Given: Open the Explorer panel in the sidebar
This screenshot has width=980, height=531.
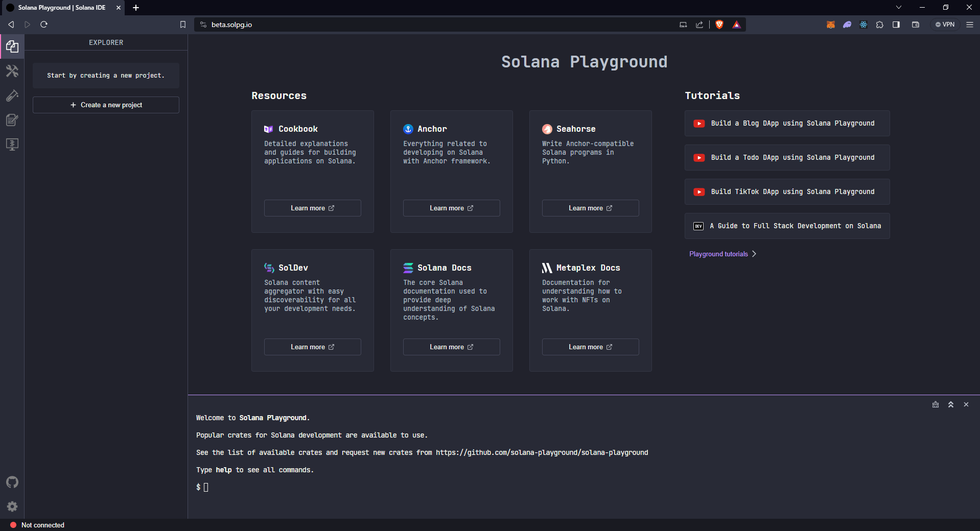Looking at the screenshot, I should click(12, 46).
